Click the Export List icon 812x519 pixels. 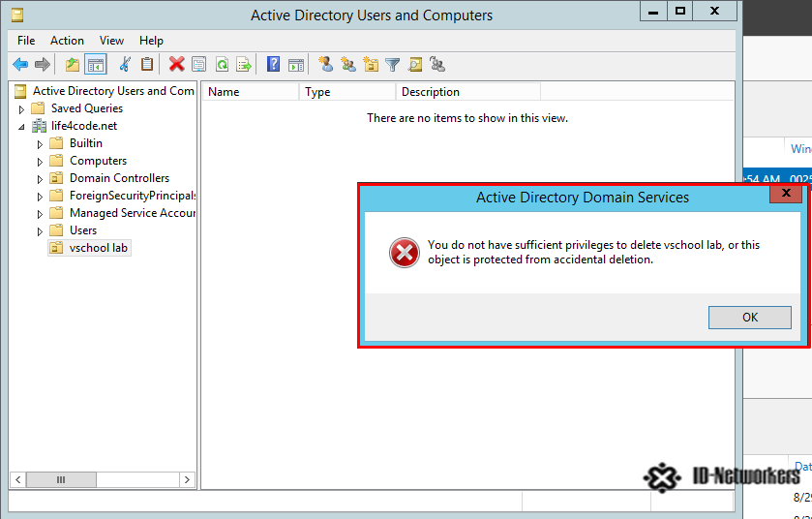244,65
